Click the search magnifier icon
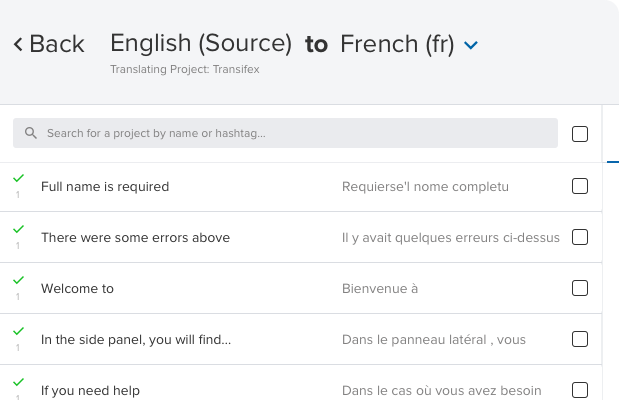619x400 pixels. click(31, 133)
